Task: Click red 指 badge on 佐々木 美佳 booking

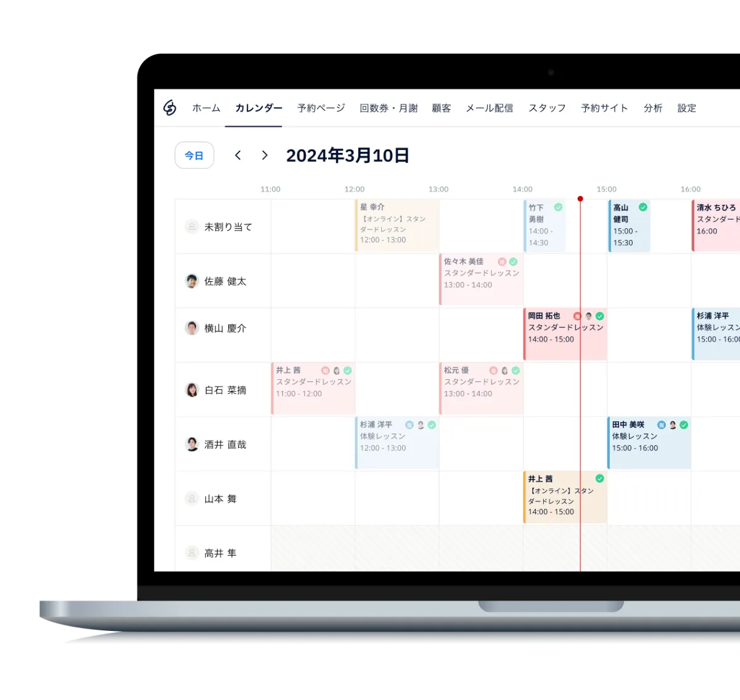Action: coord(502,261)
